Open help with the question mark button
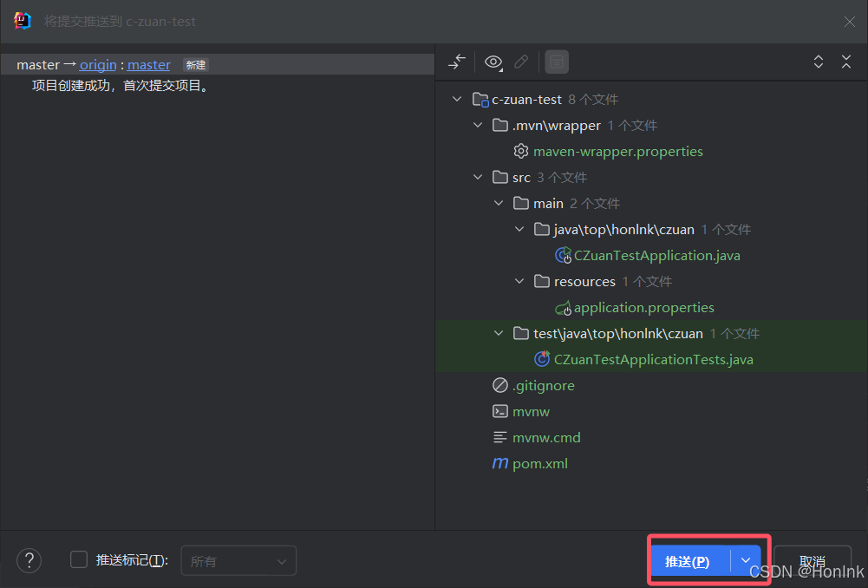 [x=29, y=561]
